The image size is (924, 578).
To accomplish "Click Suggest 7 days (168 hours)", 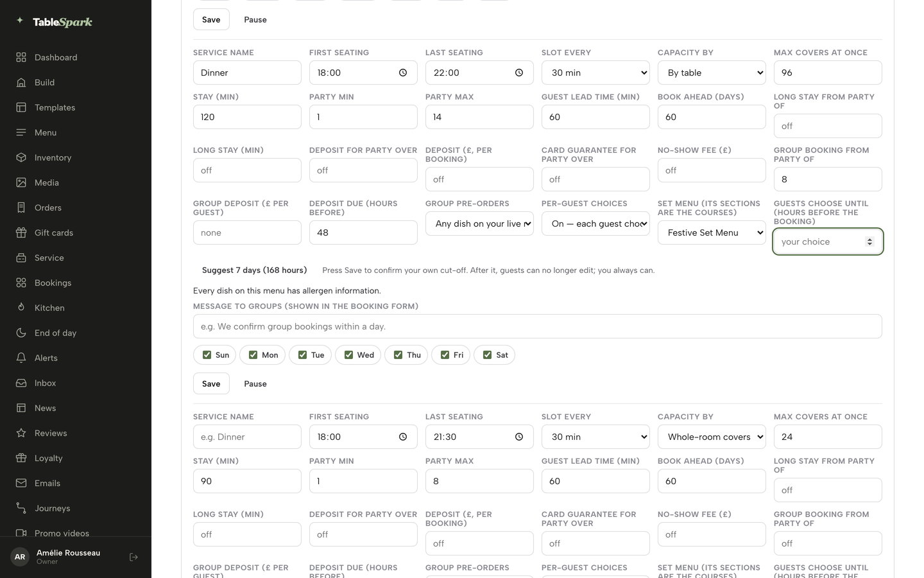I will coord(254,270).
